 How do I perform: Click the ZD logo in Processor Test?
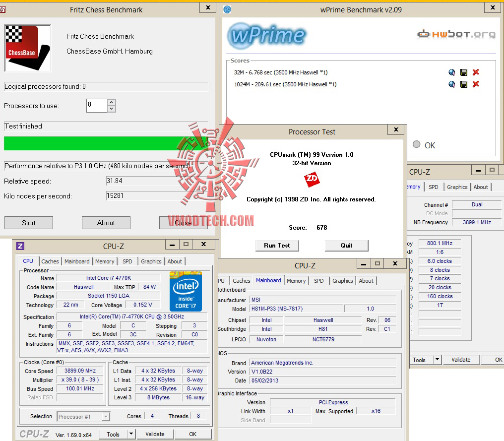pos(312,179)
